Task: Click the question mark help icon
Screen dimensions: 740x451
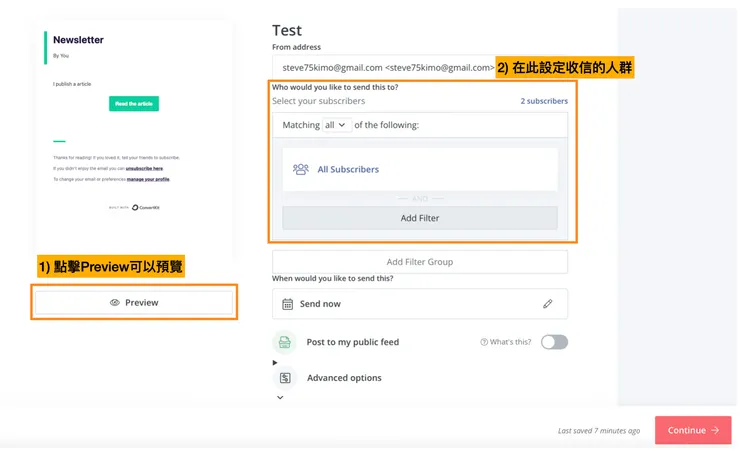Action: coord(485,342)
